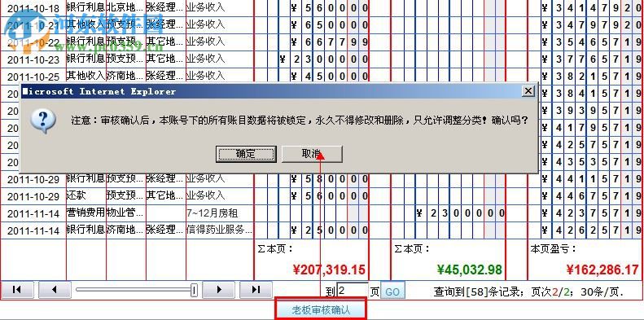Select 张经理… in the 2011-10-18 row
Viewport: 644px width, 320px height.
point(166,7)
